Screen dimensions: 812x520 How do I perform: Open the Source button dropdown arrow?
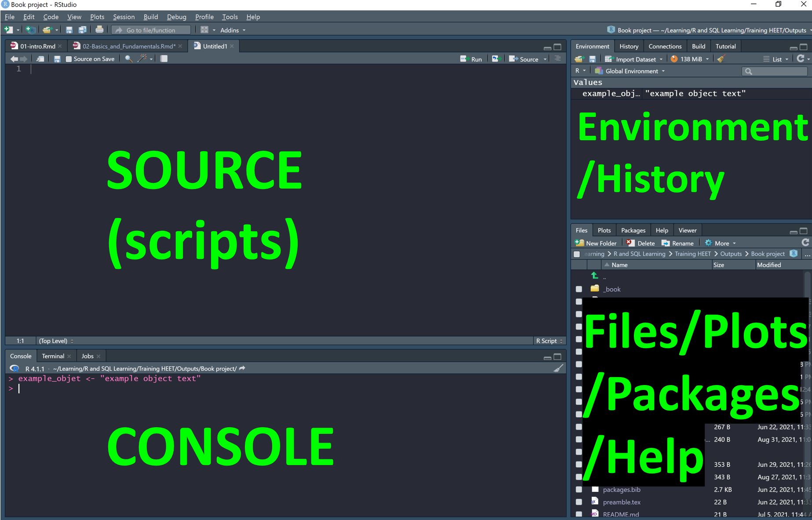tap(545, 59)
